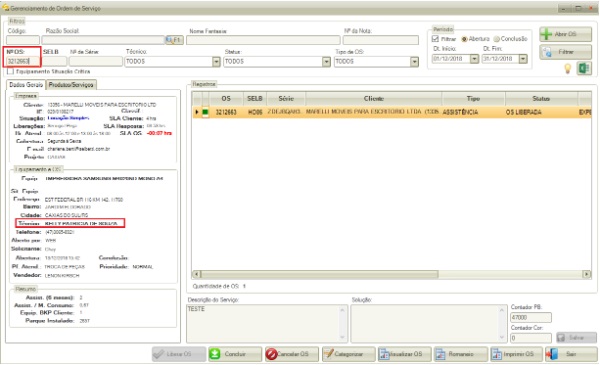Sort table by Série column header
The height and width of the screenshot is (365, 600).
click(x=286, y=99)
